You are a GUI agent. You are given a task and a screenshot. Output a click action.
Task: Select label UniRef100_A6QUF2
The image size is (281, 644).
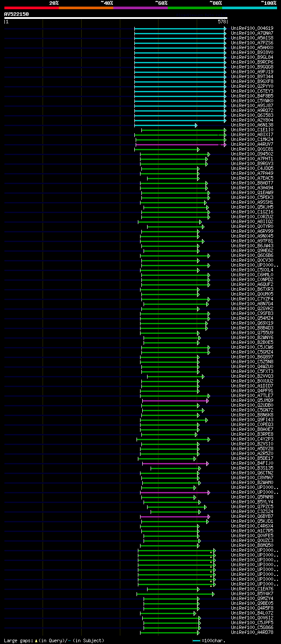[252, 284]
